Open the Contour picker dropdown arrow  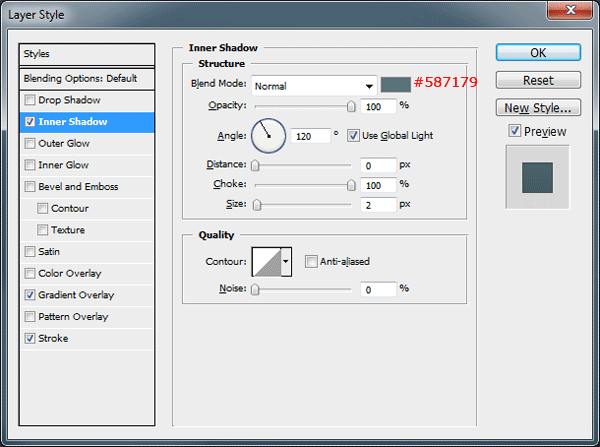pos(286,262)
